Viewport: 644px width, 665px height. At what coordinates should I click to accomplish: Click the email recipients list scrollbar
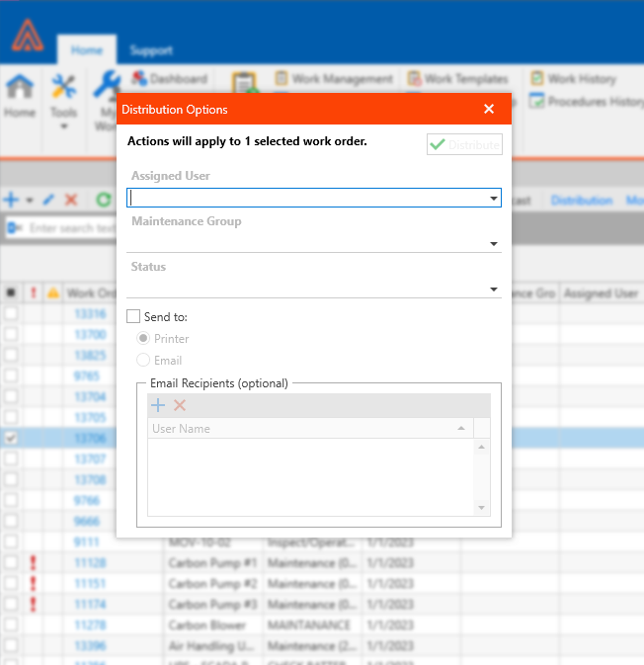[x=482, y=476]
